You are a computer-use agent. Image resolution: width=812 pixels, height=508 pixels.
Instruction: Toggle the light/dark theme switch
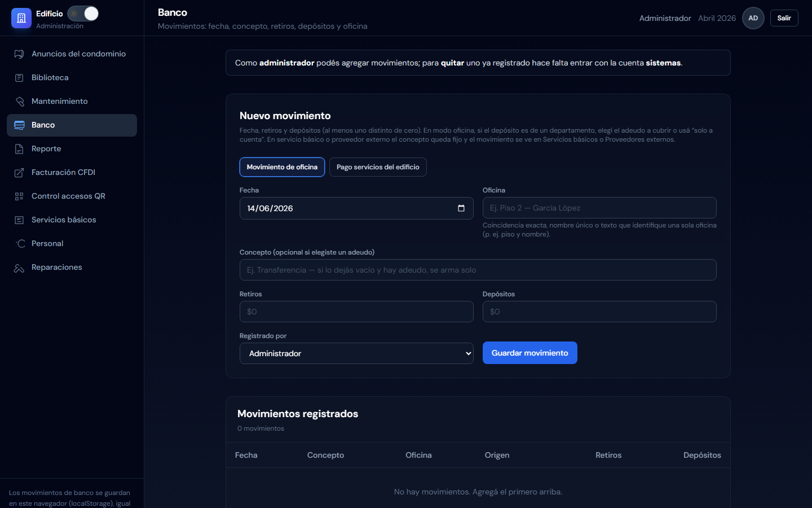83,14
